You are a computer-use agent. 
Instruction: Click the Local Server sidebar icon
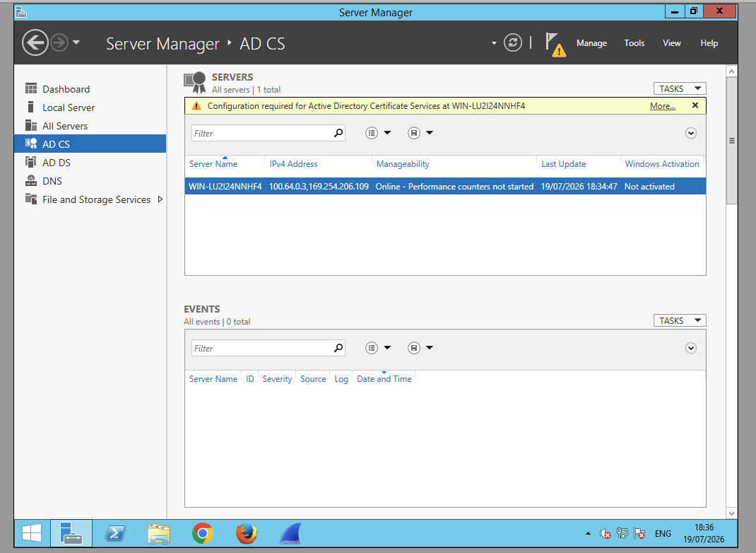31,107
